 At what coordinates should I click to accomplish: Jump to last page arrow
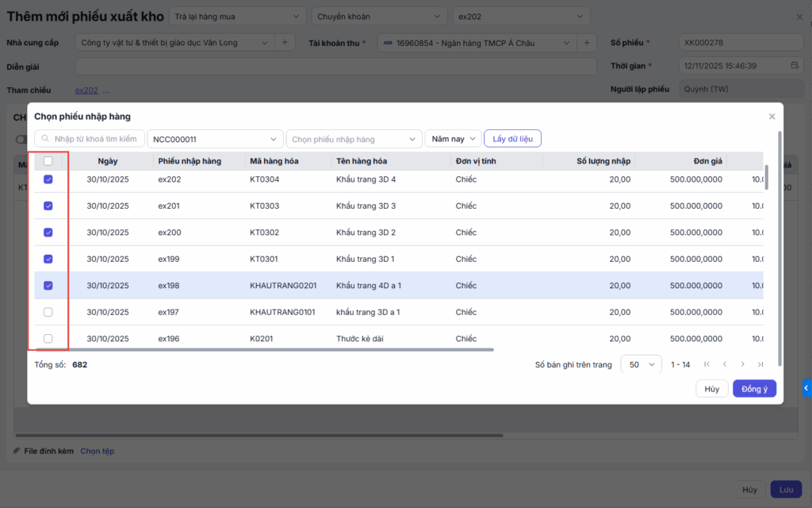pyautogui.click(x=760, y=364)
